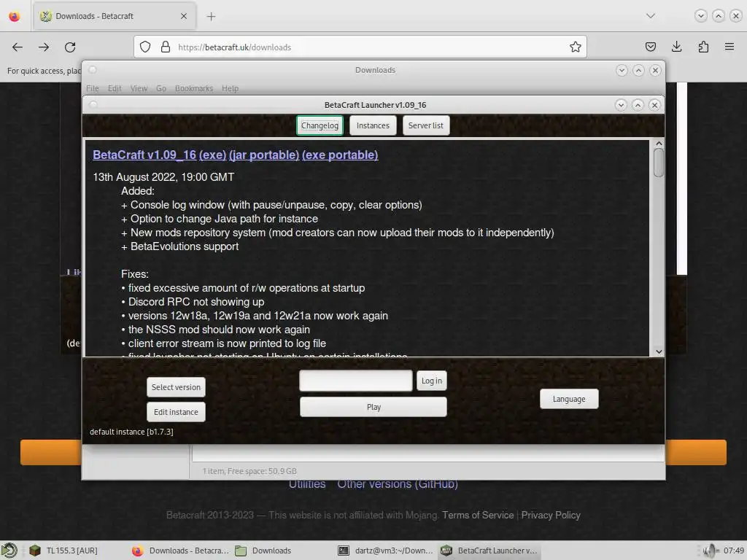Open the system start menu icon
This screenshot has width=747, height=560.
tap(9, 551)
